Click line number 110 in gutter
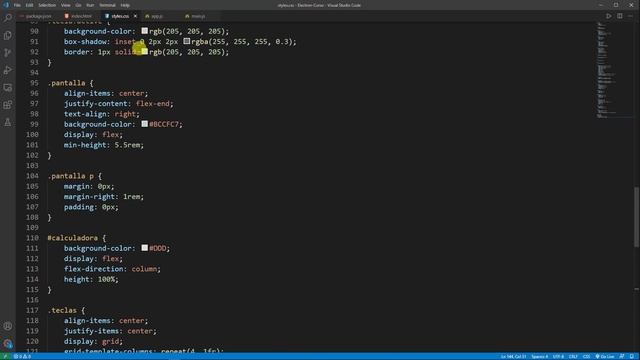 [32, 238]
